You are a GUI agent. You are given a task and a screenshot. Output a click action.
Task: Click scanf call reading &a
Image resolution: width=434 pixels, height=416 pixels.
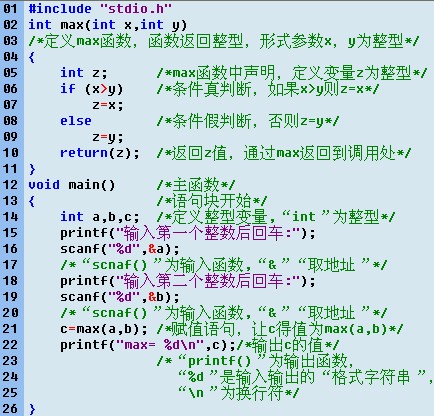(x=120, y=249)
